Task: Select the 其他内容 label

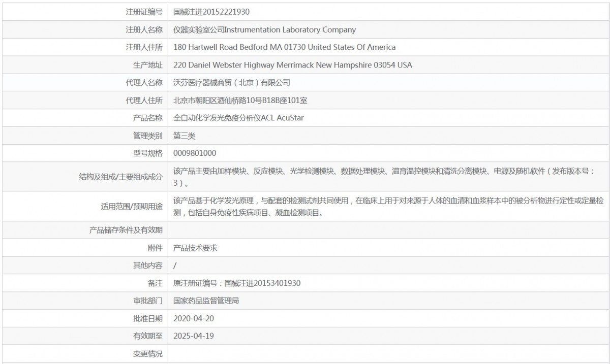Action: (147, 266)
